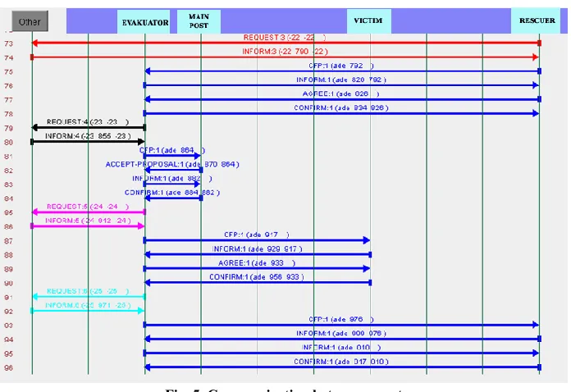
Task: Click row number 89
Action: 8,269
